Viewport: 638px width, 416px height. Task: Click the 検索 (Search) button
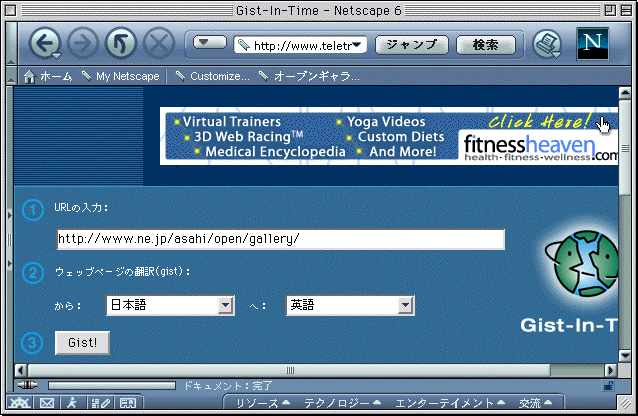pos(486,45)
